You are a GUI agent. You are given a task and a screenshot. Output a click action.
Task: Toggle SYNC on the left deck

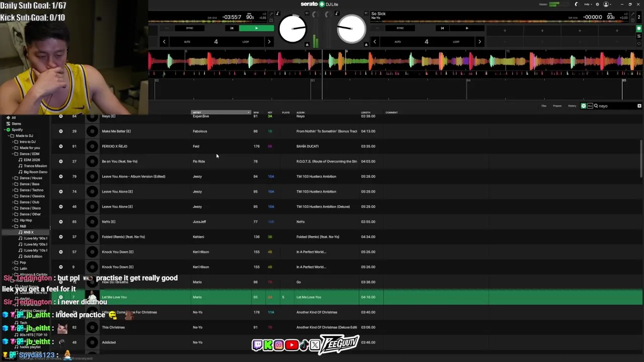click(x=190, y=28)
